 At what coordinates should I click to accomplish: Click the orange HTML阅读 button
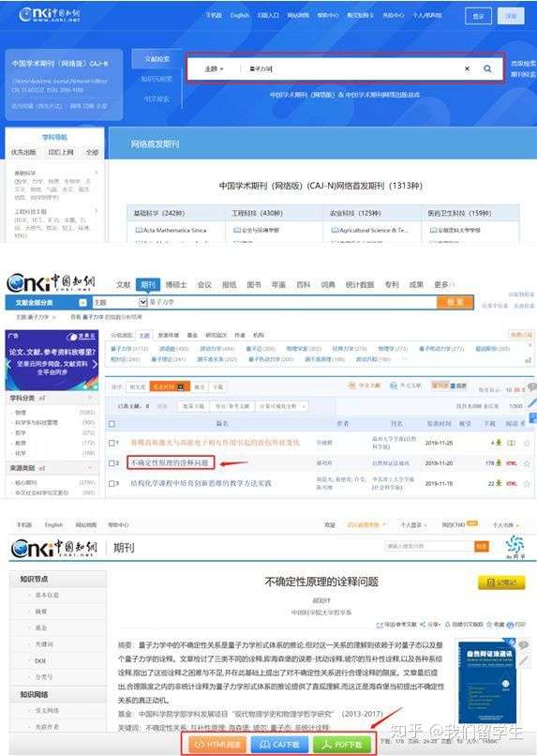pos(217,745)
